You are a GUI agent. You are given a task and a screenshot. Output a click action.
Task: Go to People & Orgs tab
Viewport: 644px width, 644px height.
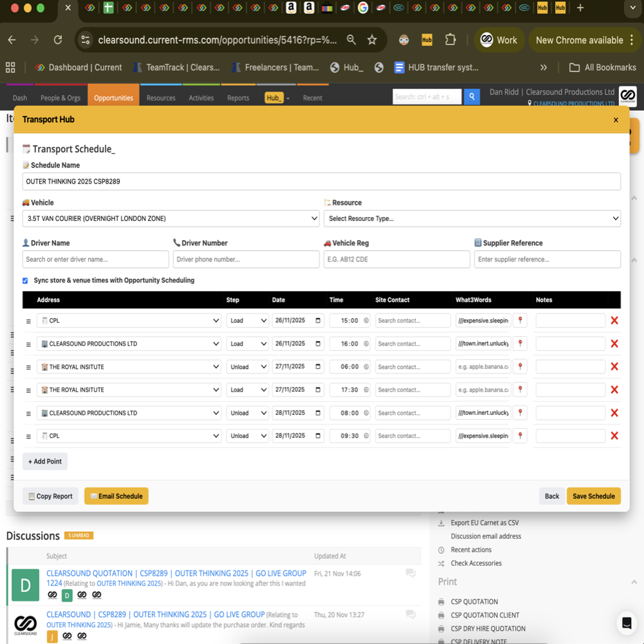tap(61, 98)
